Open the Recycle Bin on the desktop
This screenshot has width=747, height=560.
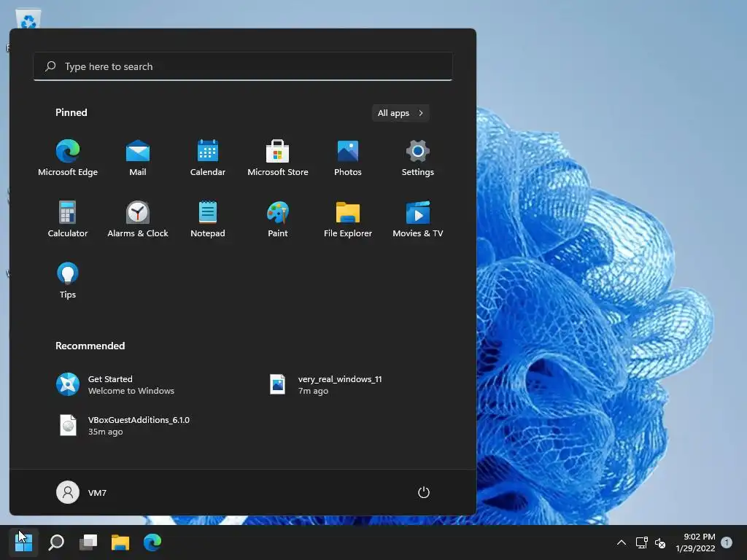pyautogui.click(x=28, y=19)
